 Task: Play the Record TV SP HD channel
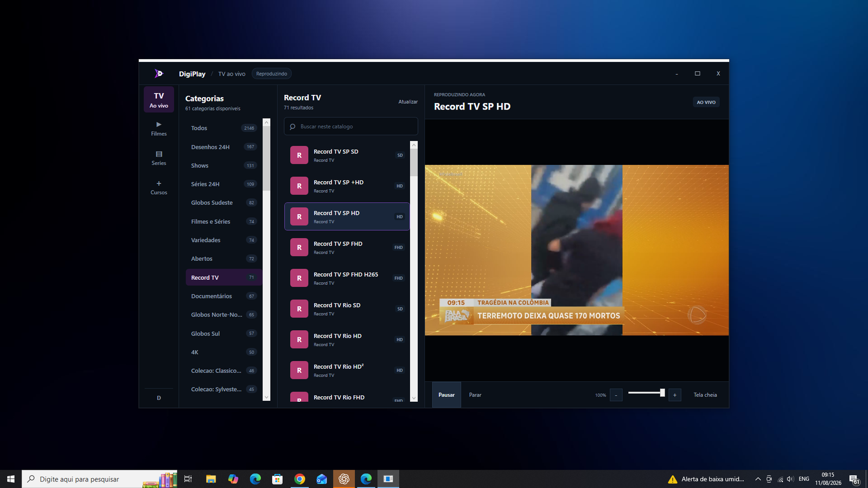(347, 217)
